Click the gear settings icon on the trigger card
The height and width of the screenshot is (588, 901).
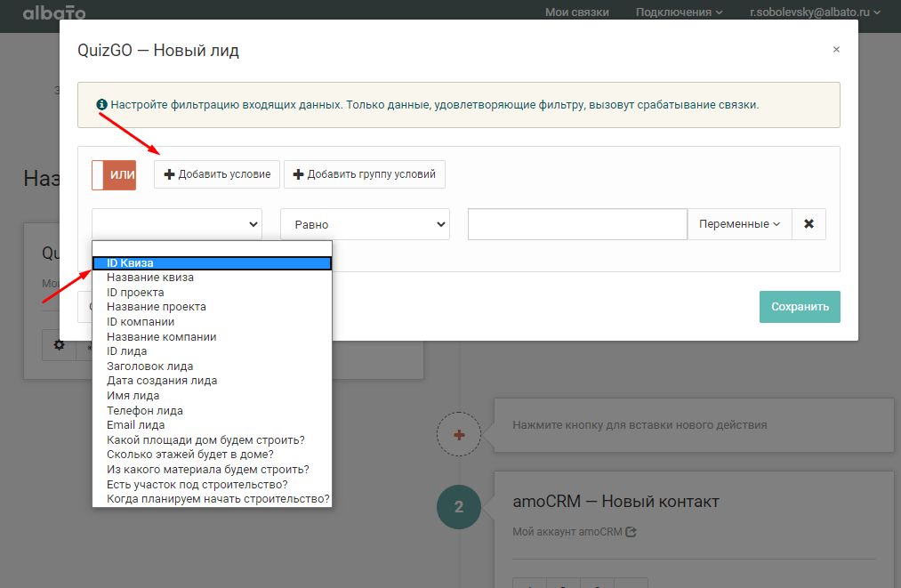[60, 345]
